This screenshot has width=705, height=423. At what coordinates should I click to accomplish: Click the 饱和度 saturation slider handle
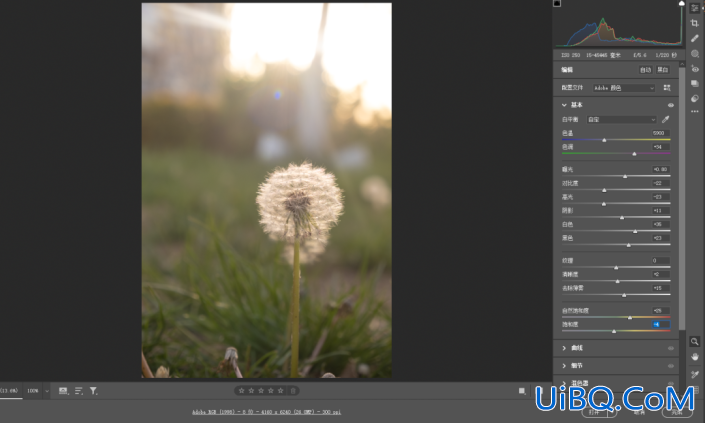[614, 331]
